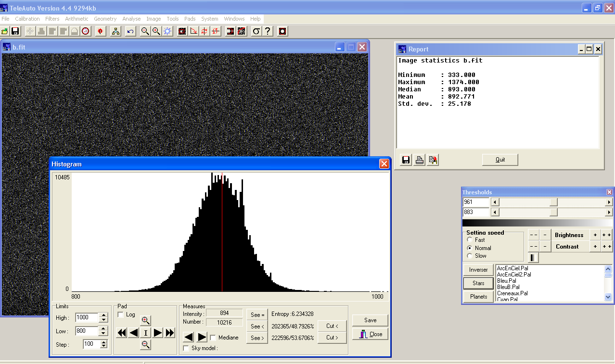615x364 pixels.
Task: Decrease the Low limit with stepper down arrow
Action: (103, 334)
